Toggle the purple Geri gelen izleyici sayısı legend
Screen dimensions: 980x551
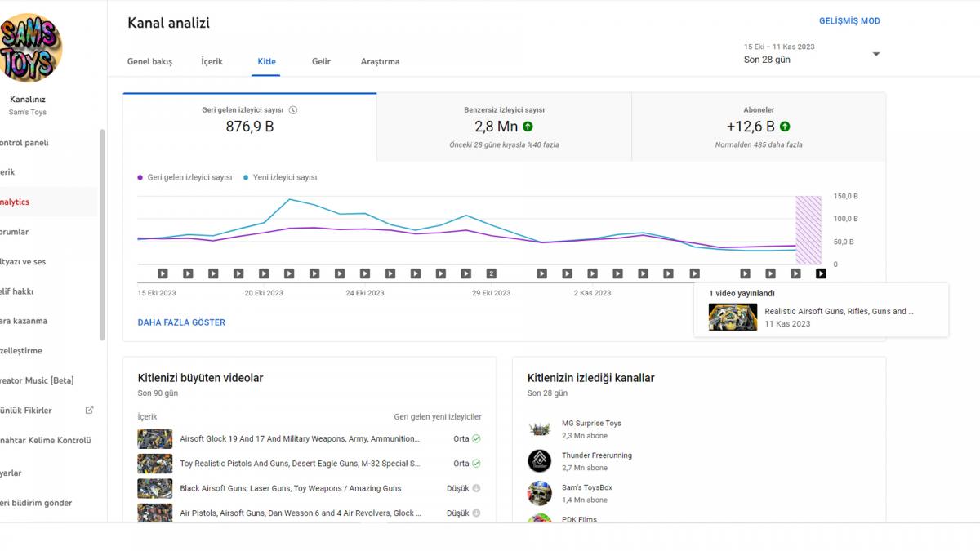coord(185,177)
